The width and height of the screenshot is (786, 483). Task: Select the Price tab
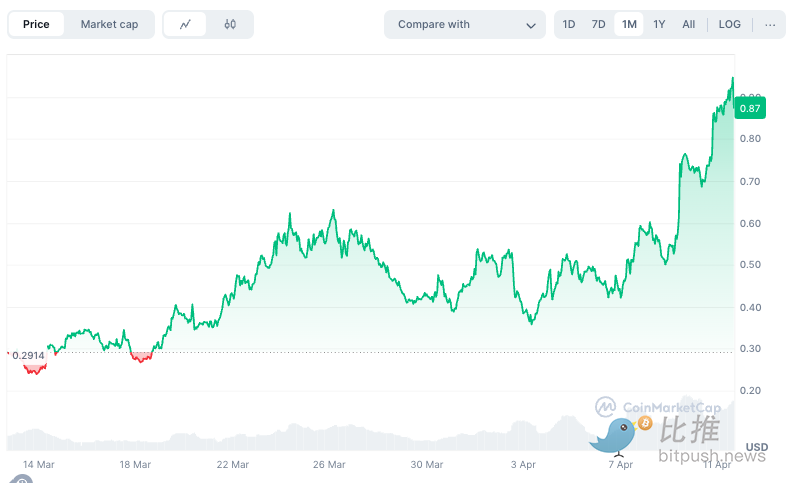pyautogui.click(x=37, y=24)
